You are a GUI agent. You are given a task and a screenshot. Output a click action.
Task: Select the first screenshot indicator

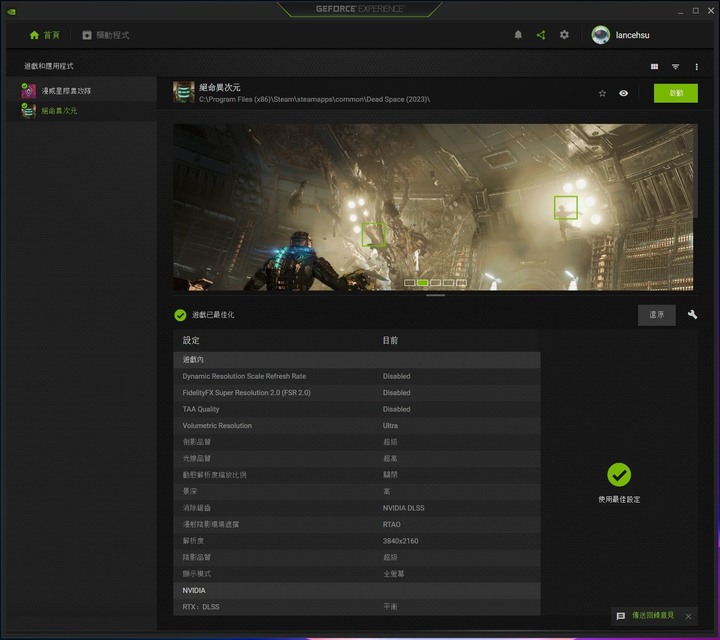(x=410, y=282)
